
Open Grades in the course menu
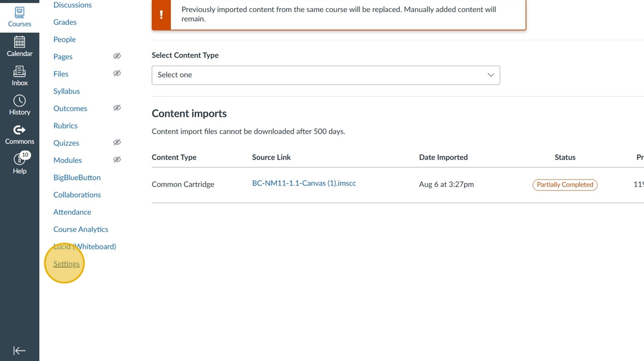[x=65, y=22]
